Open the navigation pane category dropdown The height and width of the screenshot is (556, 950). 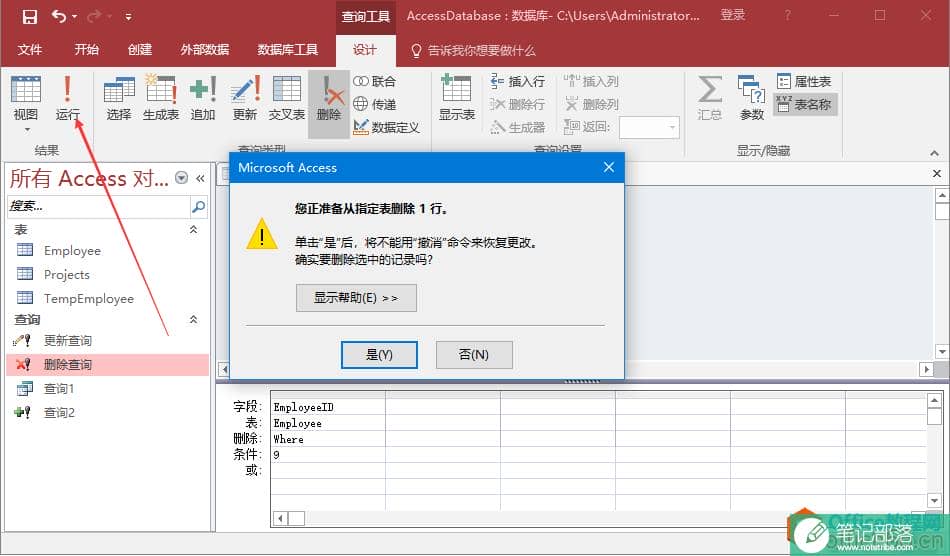(x=181, y=177)
